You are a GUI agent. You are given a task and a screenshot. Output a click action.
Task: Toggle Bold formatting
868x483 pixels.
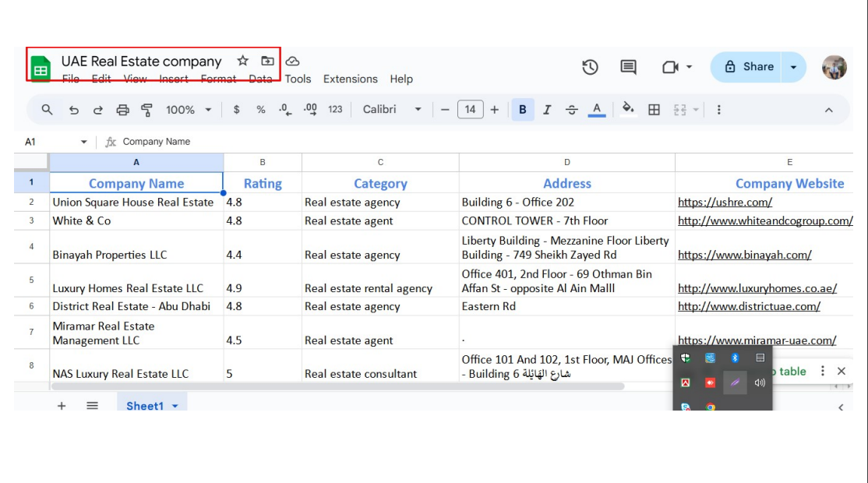[522, 110]
